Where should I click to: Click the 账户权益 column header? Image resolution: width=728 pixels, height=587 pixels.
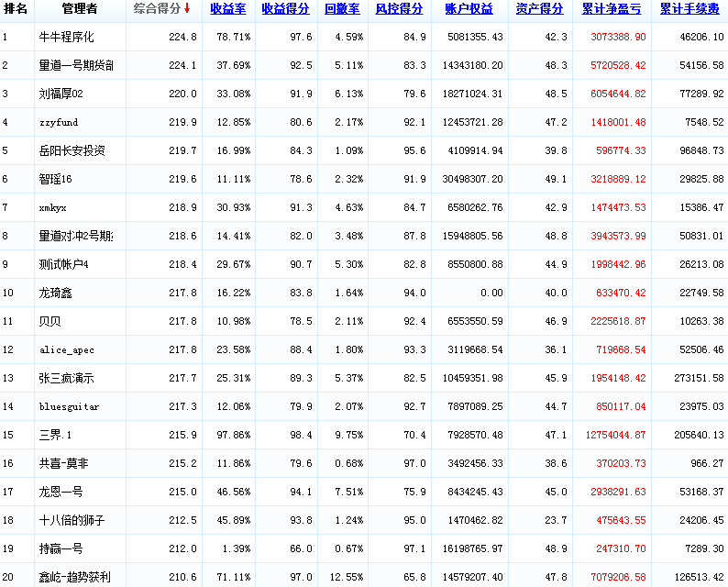[469, 9]
